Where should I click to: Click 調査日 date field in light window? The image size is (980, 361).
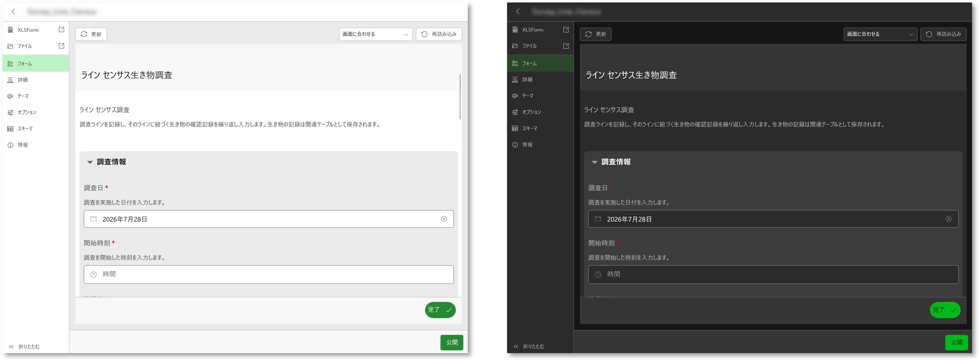click(269, 219)
